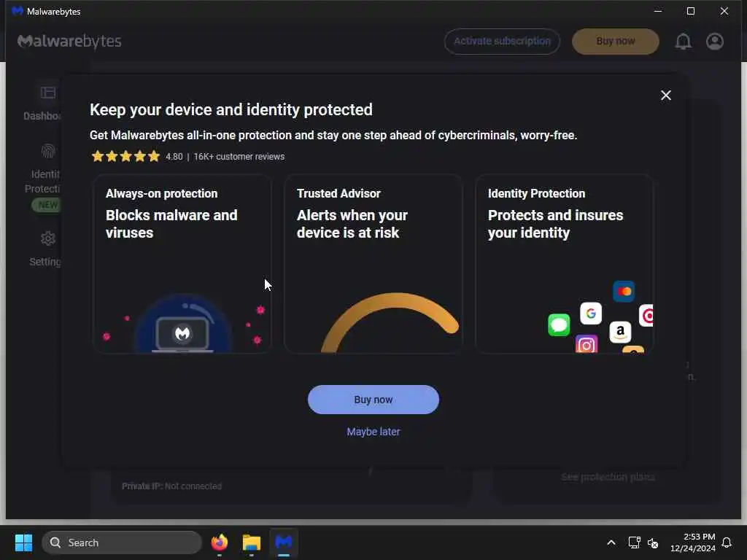Open account profile icon
The image size is (747, 560).
point(715,42)
